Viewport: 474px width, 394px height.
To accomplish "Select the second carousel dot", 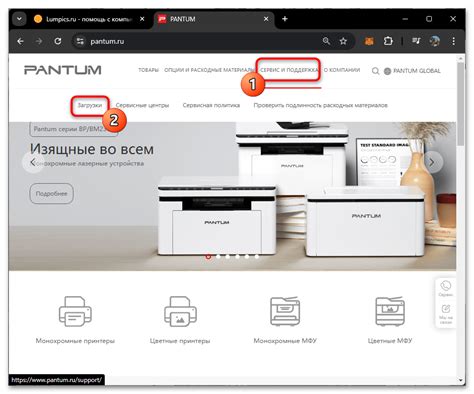I will pyautogui.click(x=218, y=256).
